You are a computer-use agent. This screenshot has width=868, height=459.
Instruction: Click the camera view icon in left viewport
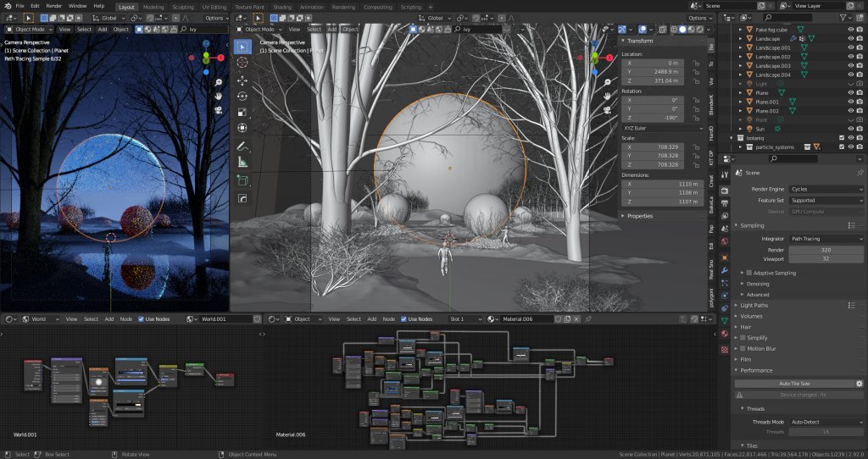[219, 109]
